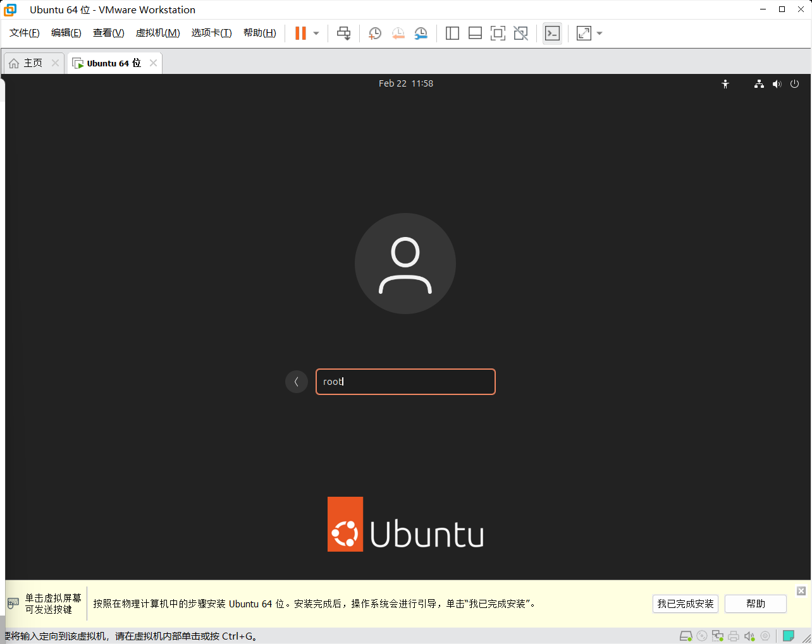Open the accessibility menu in Ubuntu
The width and height of the screenshot is (812, 644).
(x=725, y=83)
